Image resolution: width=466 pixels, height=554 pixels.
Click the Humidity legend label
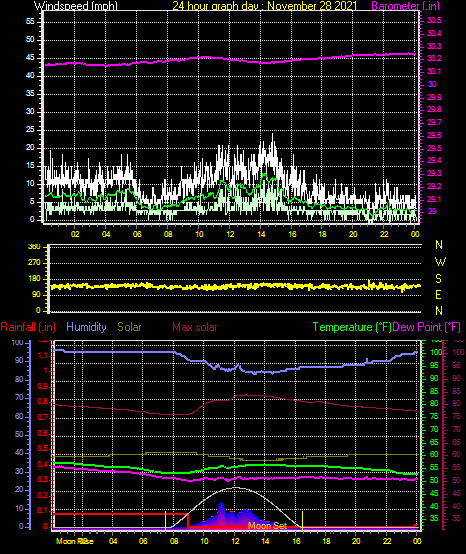[86, 327]
